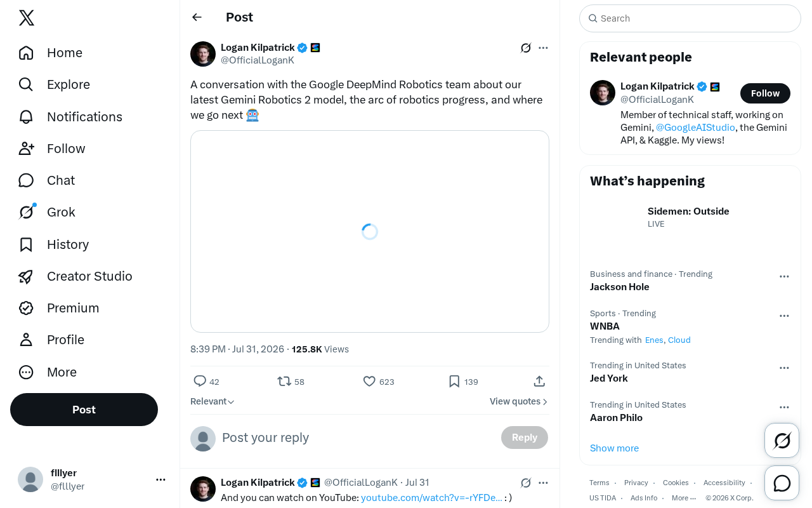Follow Logan Kilpatrick in Relevant people
Screen dimensions: 812x508
(765, 93)
